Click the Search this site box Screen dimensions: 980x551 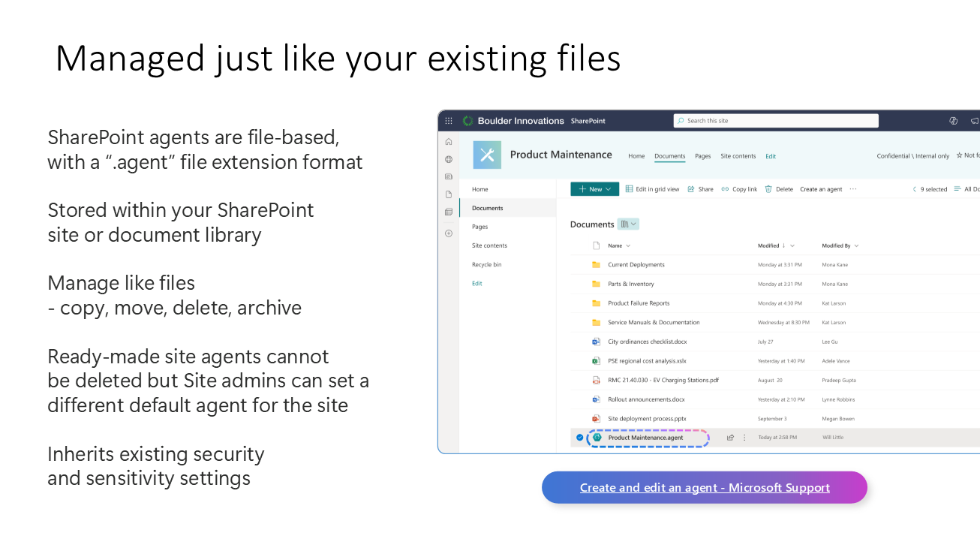[776, 121]
